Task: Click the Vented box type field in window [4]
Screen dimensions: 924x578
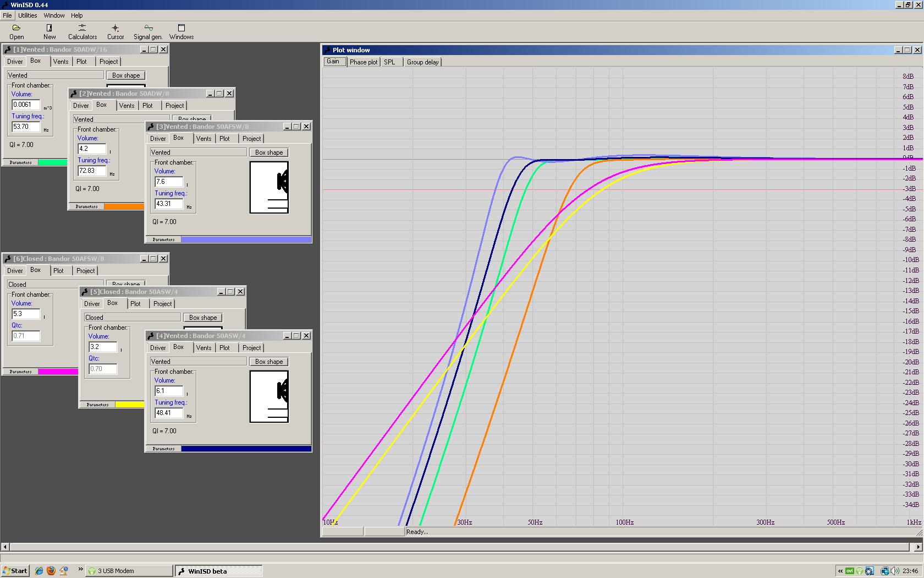Action: tap(198, 362)
